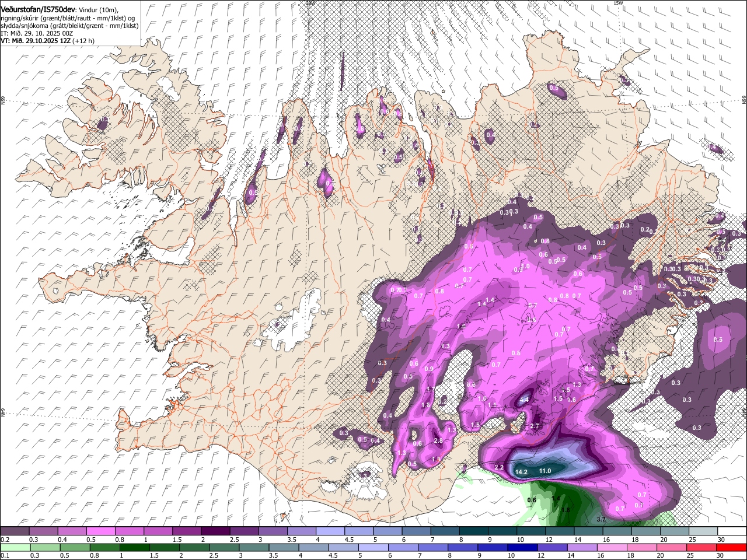Screen dimensions: 747x560
Task: Click the 11.0 precipitation value on the map
Action: click(545, 471)
